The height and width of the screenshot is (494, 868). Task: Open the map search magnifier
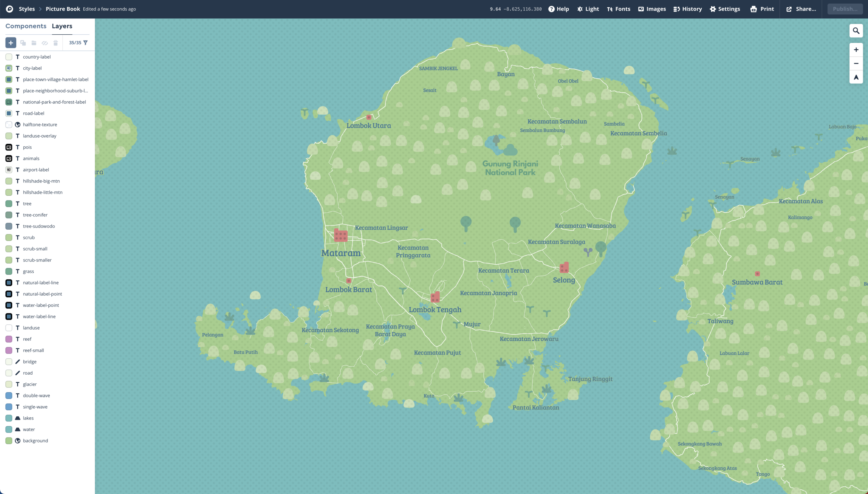tap(856, 31)
